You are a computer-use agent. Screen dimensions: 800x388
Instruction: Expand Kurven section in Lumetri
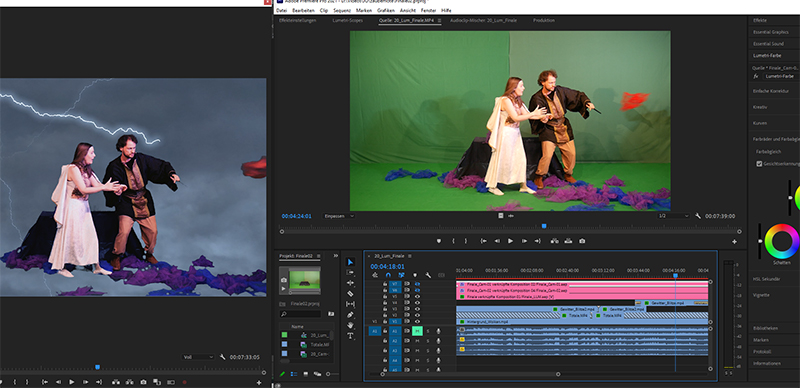(760, 123)
